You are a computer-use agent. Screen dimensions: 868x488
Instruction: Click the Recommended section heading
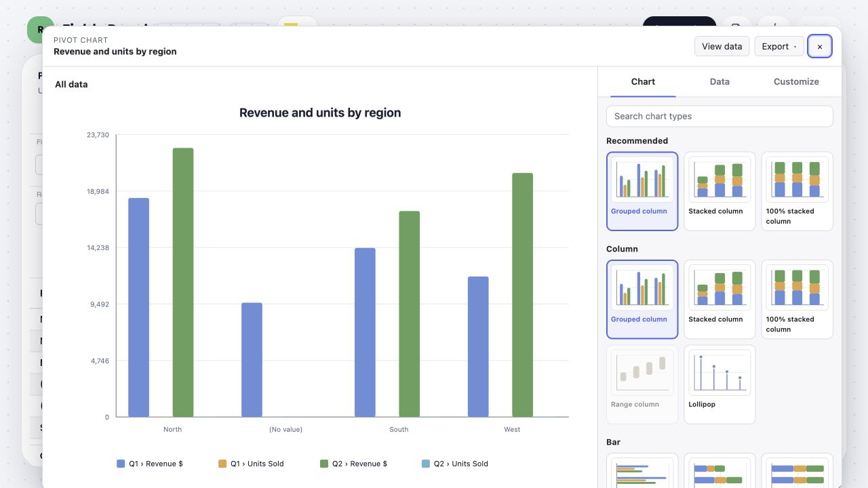[637, 141]
